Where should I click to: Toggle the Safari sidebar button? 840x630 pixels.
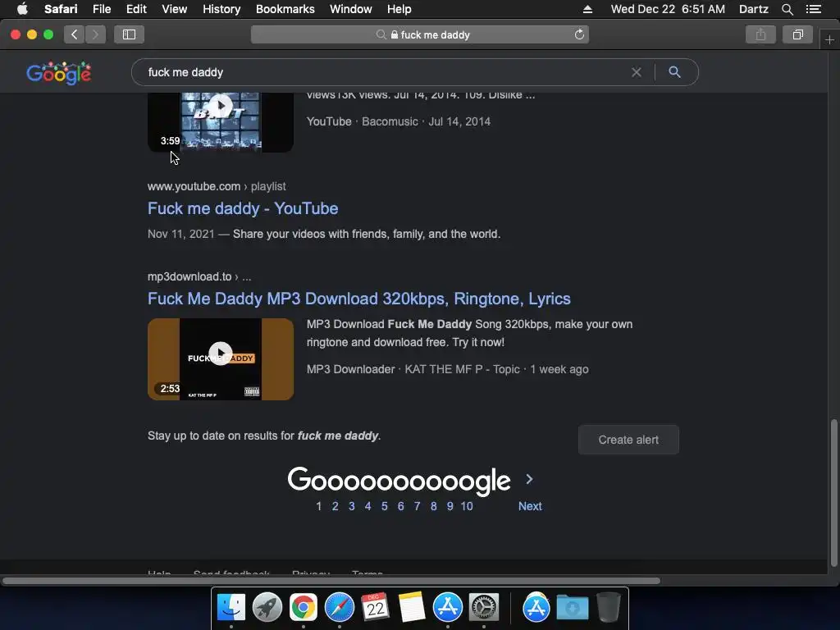coord(129,34)
